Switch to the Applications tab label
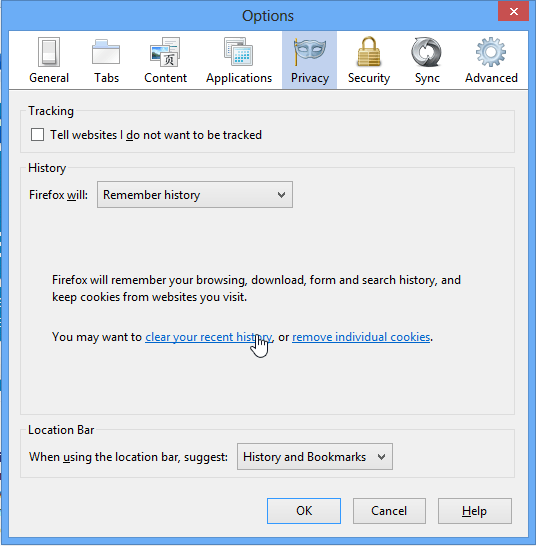Viewport: 536px width, 546px height. pyautogui.click(x=239, y=78)
